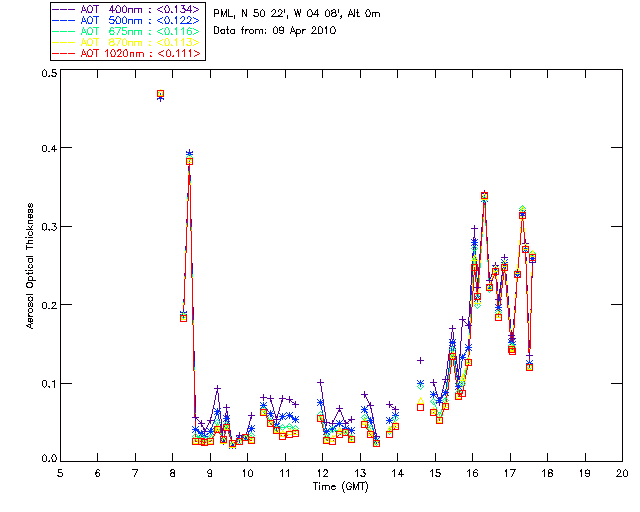Click the x-axis tick label 11
640x512 pixels.
[x=285, y=473]
